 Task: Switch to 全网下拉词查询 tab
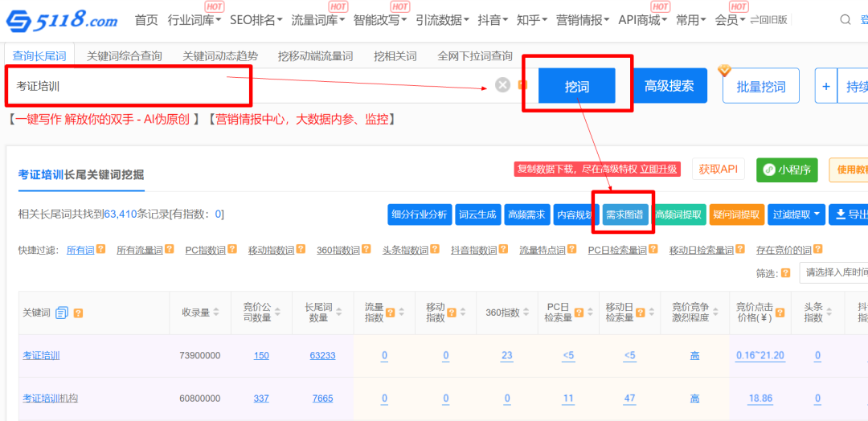(475, 56)
